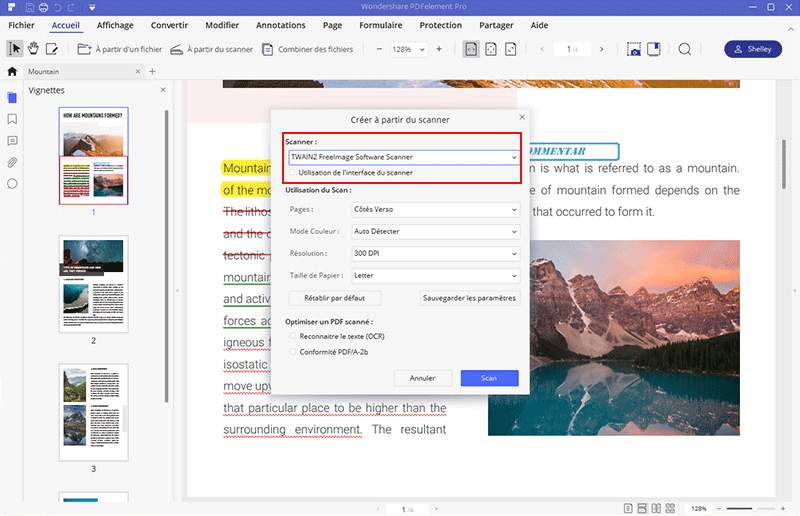Select actual size view icon
Viewport: 800px width, 516px height.
tap(510, 49)
